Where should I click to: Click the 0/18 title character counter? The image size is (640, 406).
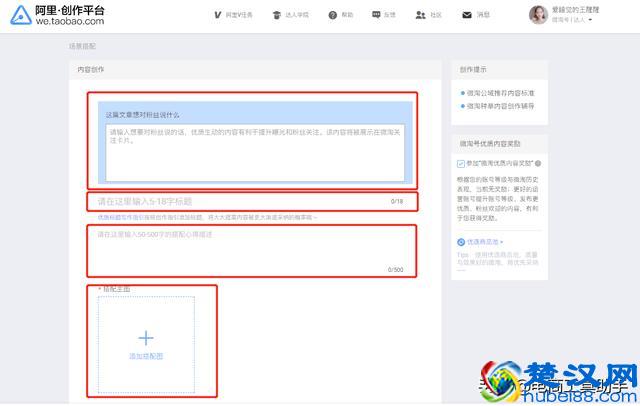point(397,201)
